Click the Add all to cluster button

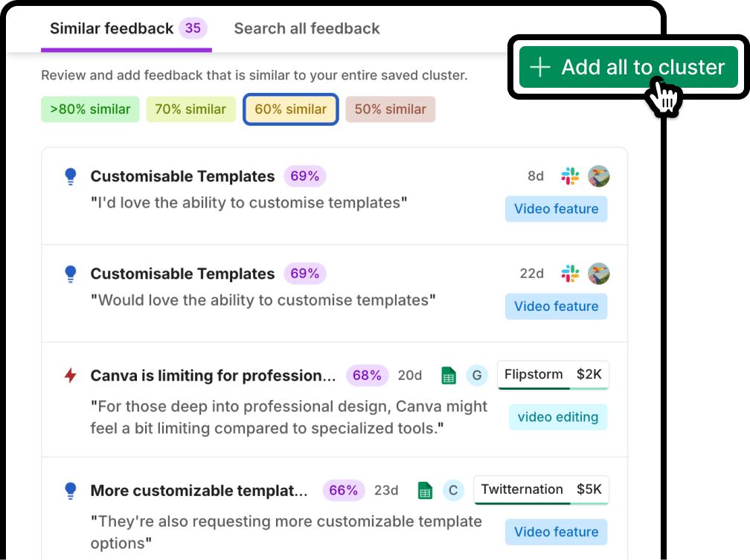pyautogui.click(x=628, y=67)
